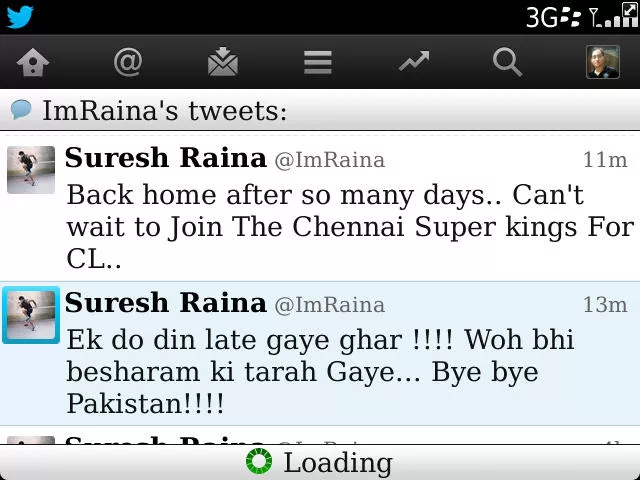640x480 pixels.
Task: Open the "Back home after so many days" tweet
Action: (320, 207)
